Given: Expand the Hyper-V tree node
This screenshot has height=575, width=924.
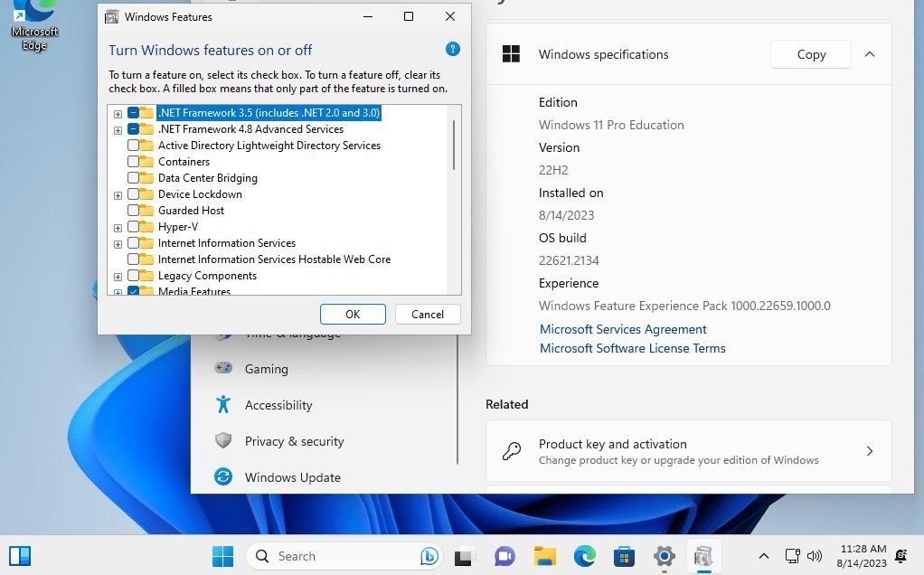Looking at the screenshot, I should pos(118,228).
